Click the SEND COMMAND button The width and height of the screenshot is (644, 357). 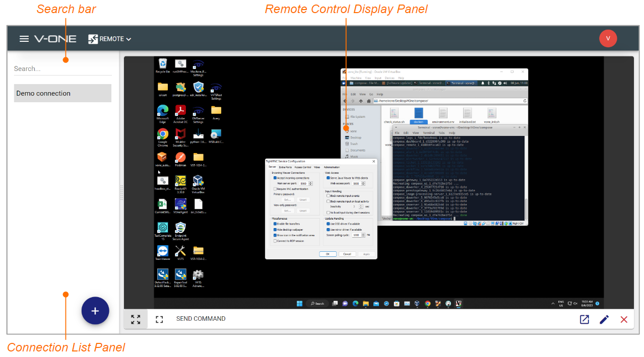[x=201, y=319]
